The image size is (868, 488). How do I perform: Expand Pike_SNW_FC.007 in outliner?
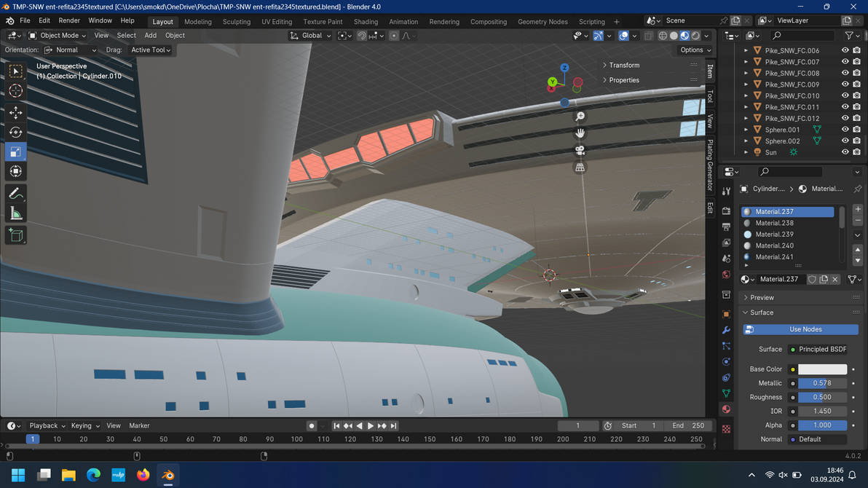pyautogui.click(x=746, y=61)
